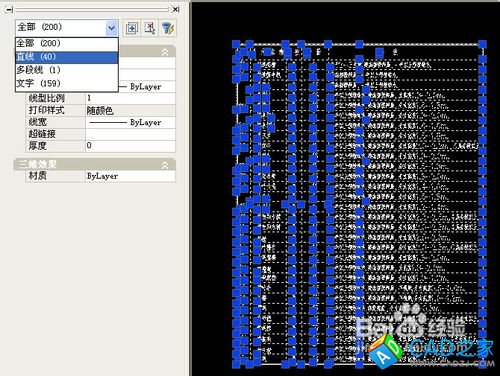The height and width of the screenshot is (376, 500).
Task: Collapse the 三维效果 section chevron
Action: 165,165
